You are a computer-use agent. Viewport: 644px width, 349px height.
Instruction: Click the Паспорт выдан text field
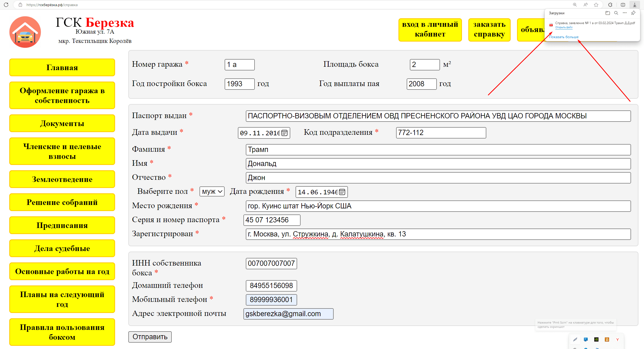point(438,116)
